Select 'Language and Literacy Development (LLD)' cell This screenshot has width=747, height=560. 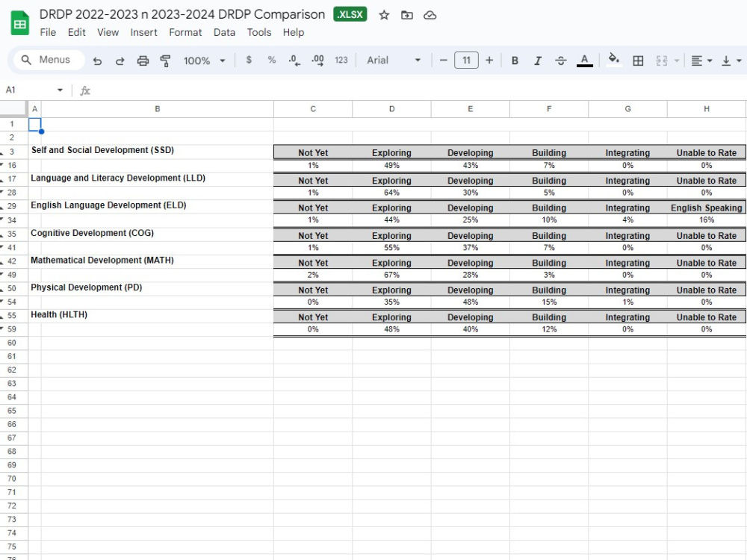click(157, 179)
